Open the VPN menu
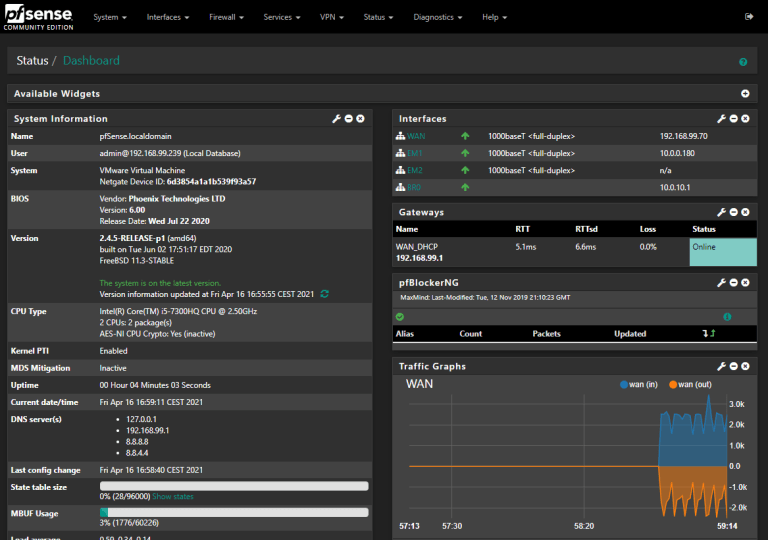 pyautogui.click(x=331, y=17)
